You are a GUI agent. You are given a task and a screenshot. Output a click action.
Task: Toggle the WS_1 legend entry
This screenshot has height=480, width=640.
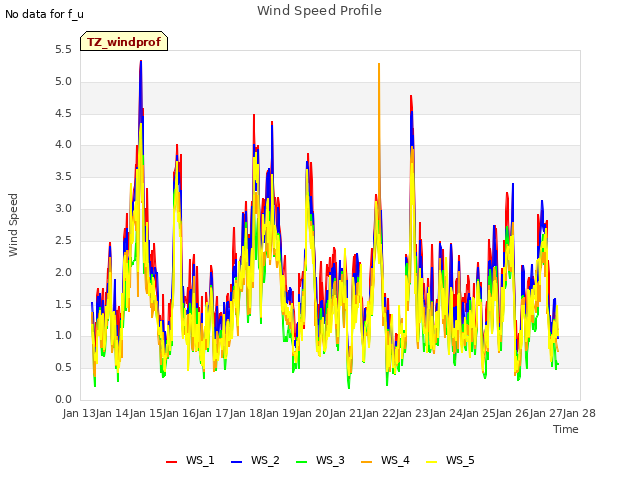point(190,460)
